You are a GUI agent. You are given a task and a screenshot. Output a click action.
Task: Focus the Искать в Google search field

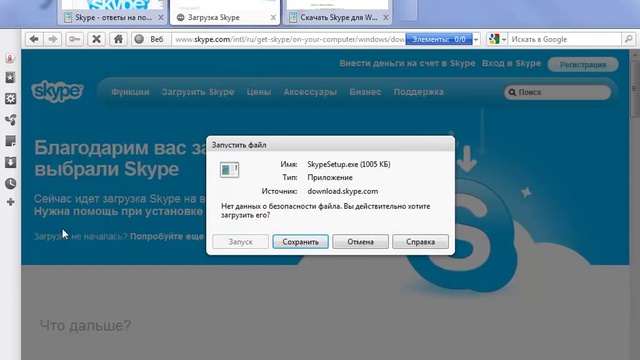[x=564, y=39]
